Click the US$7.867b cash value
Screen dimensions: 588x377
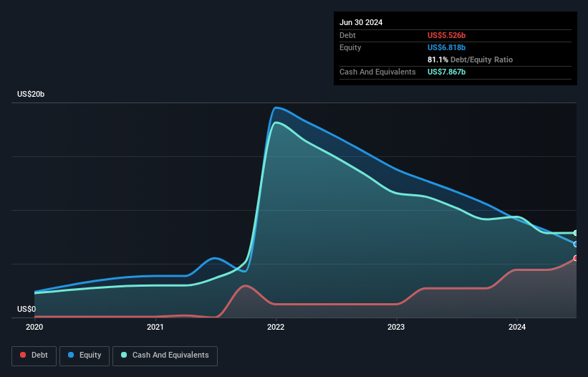coord(446,72)
